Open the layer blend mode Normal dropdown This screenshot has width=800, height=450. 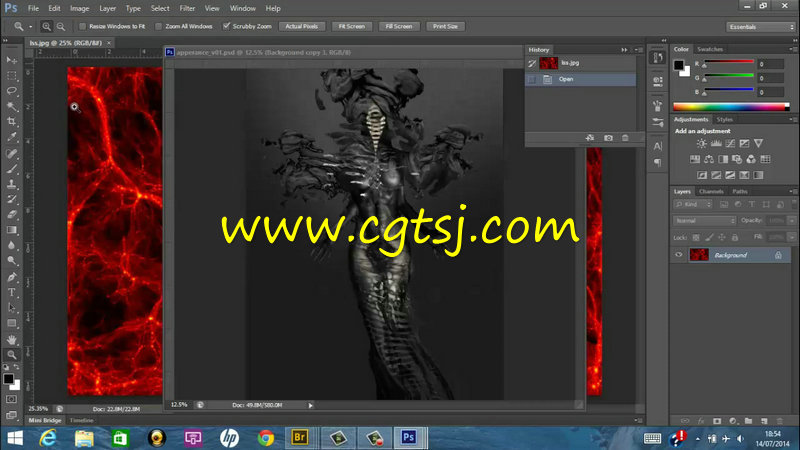705,220
